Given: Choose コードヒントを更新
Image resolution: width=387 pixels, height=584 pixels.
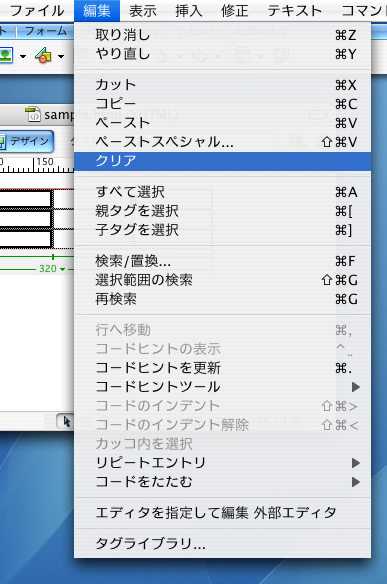Looking at the screenshot, I should click(x=222, y=368).
